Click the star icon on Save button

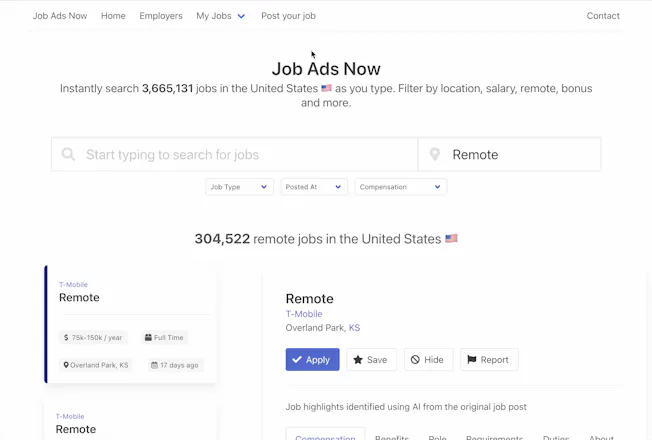358,360
